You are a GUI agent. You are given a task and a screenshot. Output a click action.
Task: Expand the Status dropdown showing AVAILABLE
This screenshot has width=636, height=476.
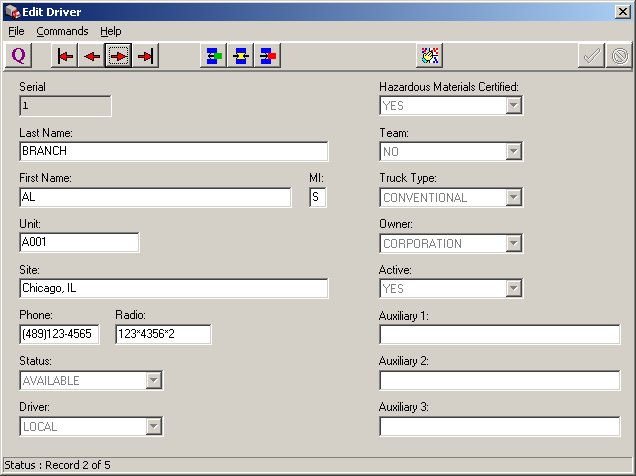(x=153, y=380)
